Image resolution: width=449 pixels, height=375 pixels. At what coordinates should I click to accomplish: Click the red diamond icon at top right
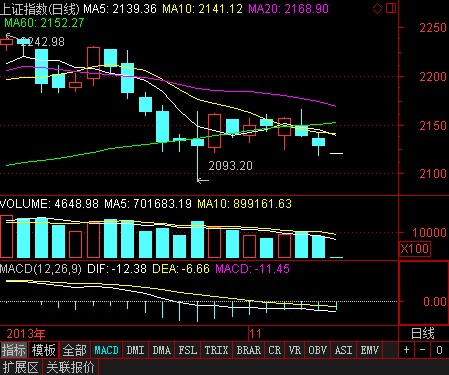377,8
